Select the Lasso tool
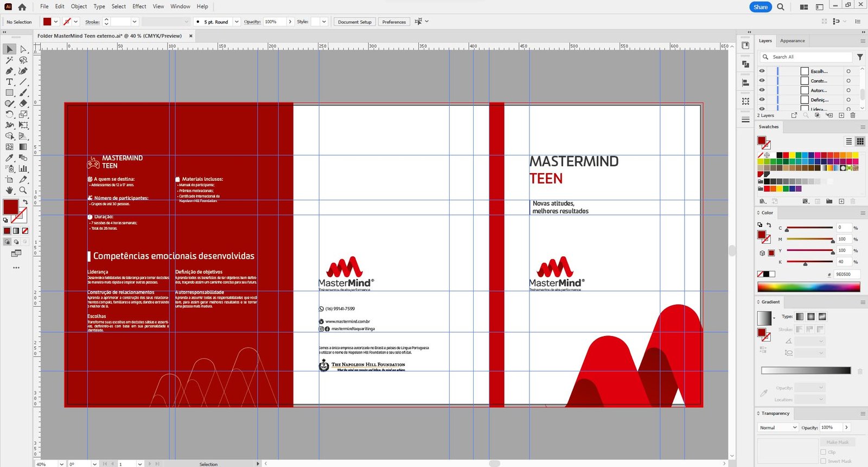 coord(23,60)
